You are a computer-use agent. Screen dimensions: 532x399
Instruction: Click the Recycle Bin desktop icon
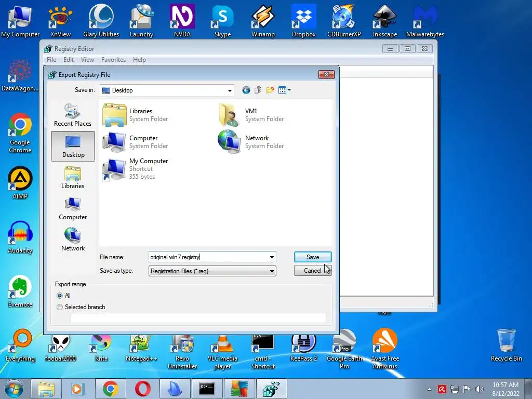point(506,345)
